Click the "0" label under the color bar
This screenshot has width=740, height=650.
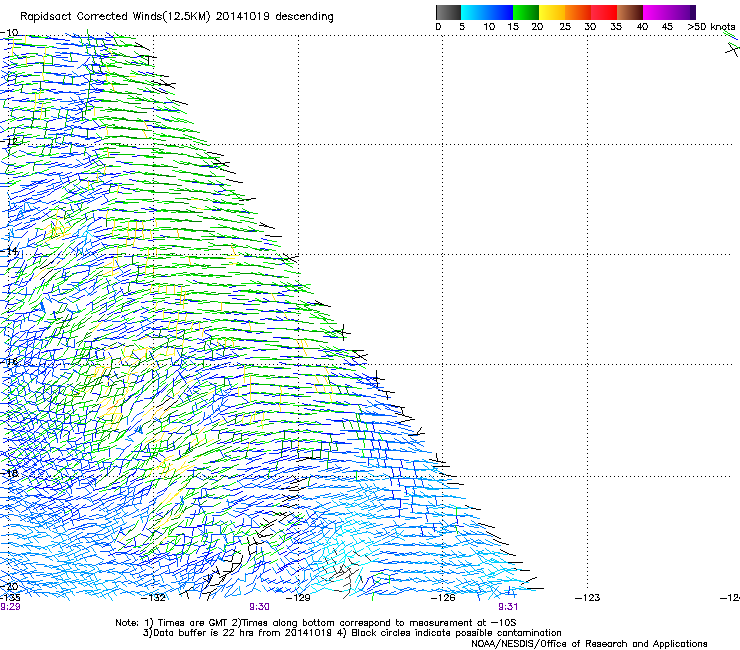pos(438,27)
